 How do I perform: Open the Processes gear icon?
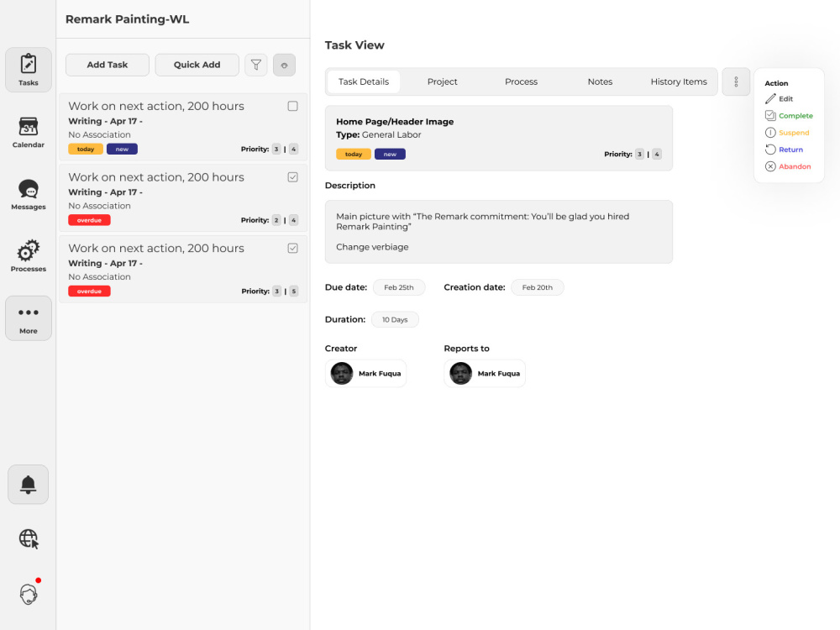[29, 250]
